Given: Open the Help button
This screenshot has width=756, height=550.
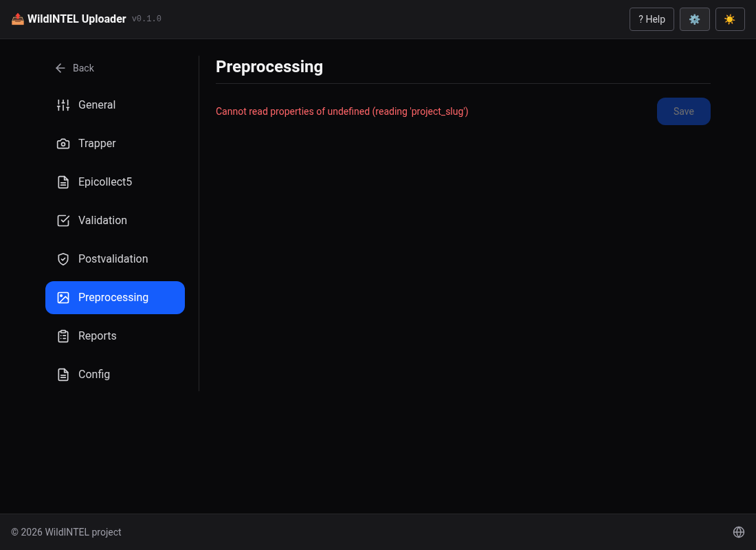Looking at the screenshot, I should point(652,19).
